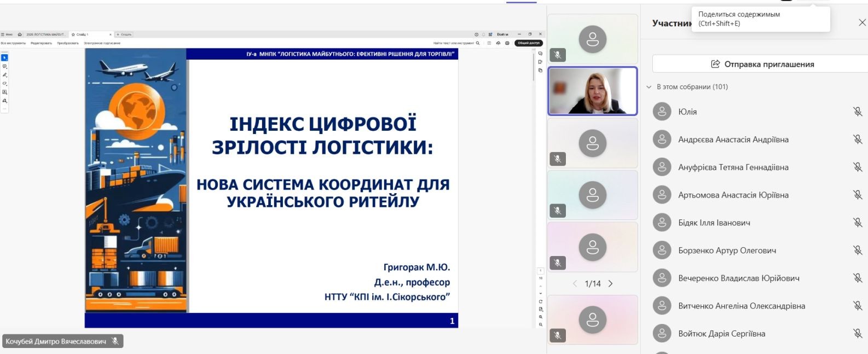Viewport: 868px width, 354px height.
Task: Collapse the 'В этом собрании (101)' section
Action: pyautogui.click(x=649, y=87)
